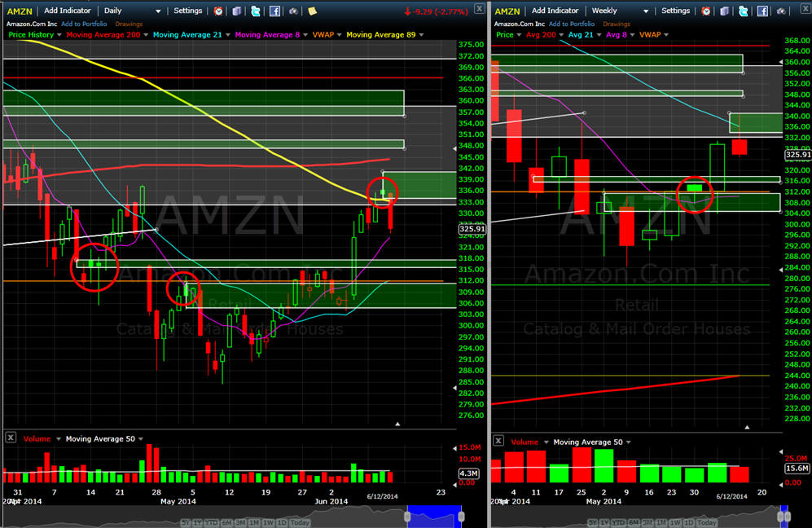
Task: Expand Avg 200 dropdown in Weekly chart
Action: click(561, 35)
